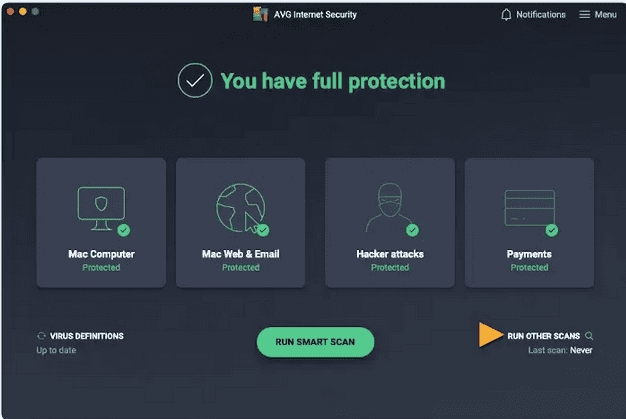The image size is (626, 419).
Task: Click the Payments credit card icon
Action: pos(529,208)
